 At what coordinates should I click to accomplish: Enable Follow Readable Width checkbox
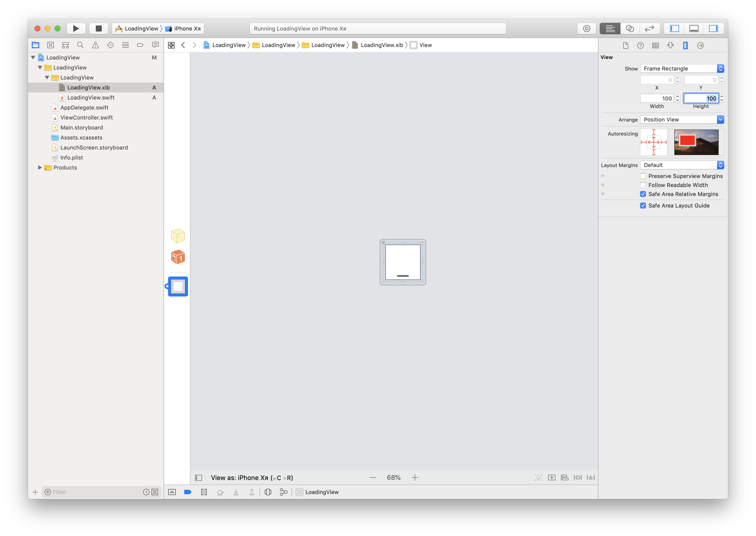pyautogui.click(x=643, y=185)
